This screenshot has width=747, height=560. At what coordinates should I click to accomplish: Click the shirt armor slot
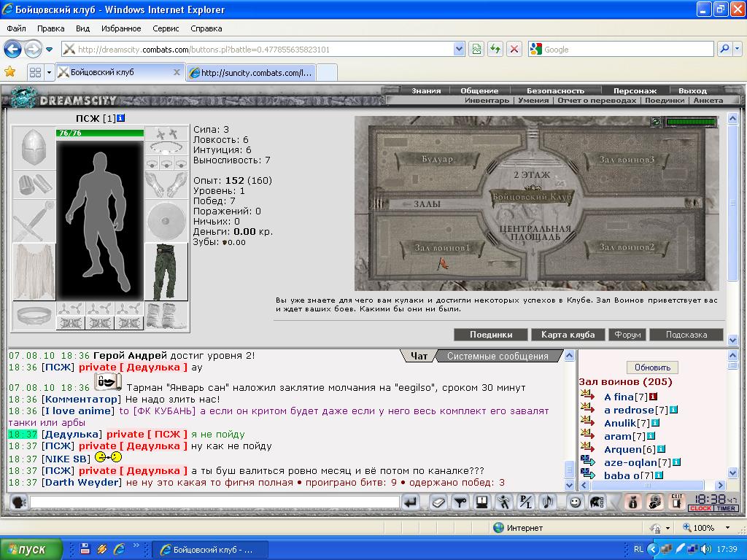(x=34, y=272)
